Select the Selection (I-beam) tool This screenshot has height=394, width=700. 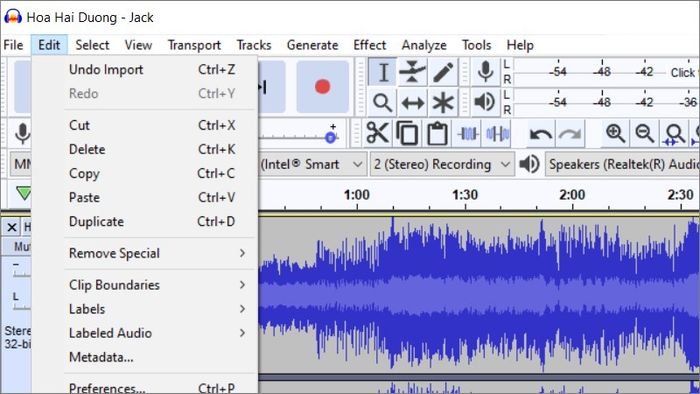[383, 72]
